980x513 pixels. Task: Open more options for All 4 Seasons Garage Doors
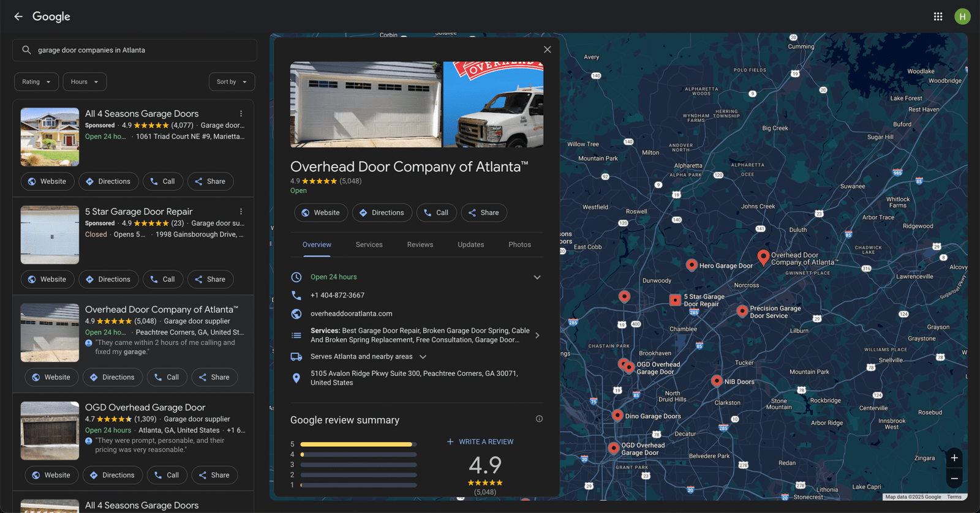click(x=241, y=114)
